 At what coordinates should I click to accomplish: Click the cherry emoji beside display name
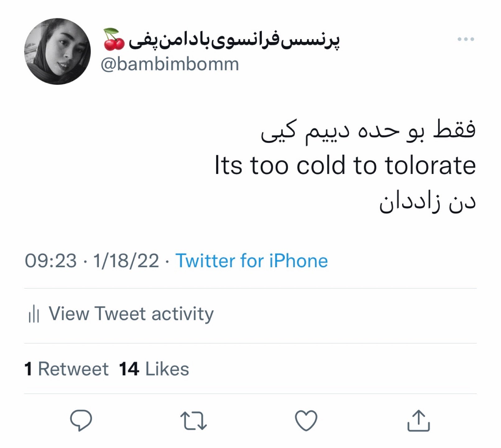114,40
